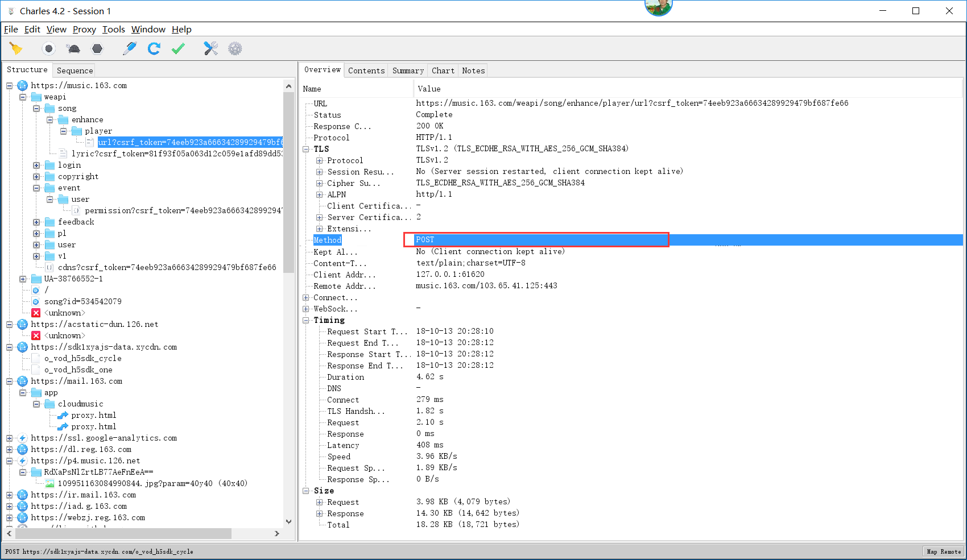Switch to the Contents tab

366,70
